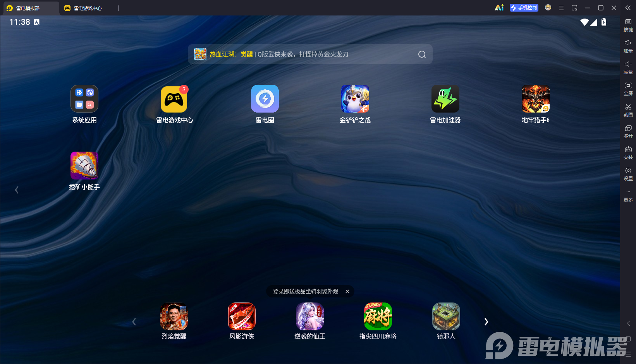Image resolution: width=636 pixels, height=364 pixels.
Task: Show 更多 tools in sidebar
Action: click(628, 196)
